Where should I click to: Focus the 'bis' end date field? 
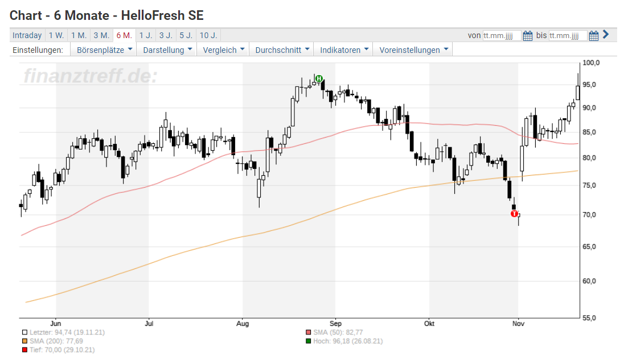[568, 36]
